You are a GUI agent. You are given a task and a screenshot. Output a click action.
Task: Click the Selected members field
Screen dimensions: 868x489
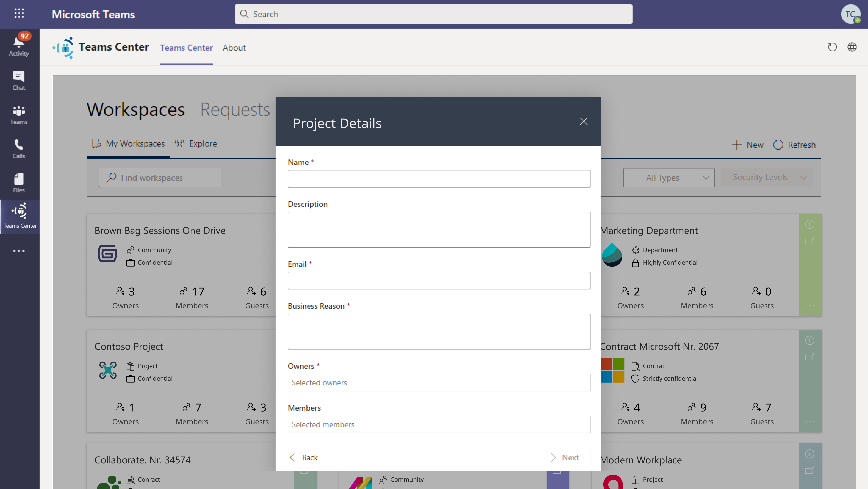[439, 424]
